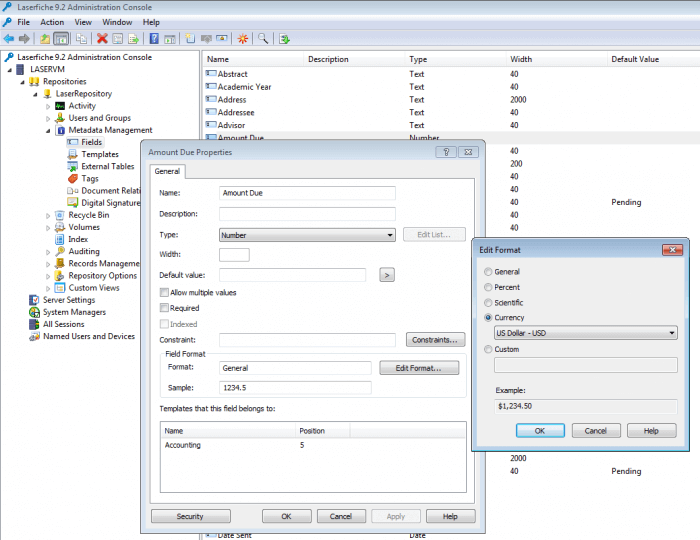This screenshot has width=700, height=540.
Task: Click the Custom format text field
Action: click(x=585, y=365)
